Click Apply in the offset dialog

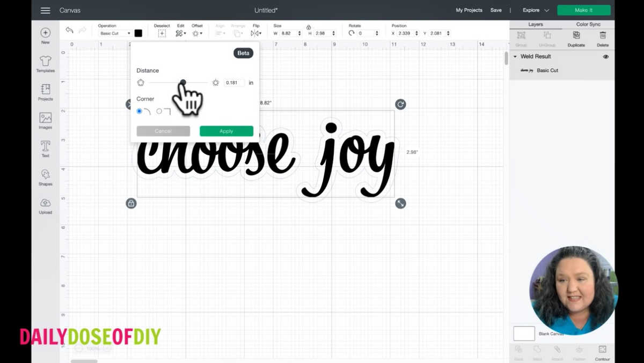coord(226,131)
